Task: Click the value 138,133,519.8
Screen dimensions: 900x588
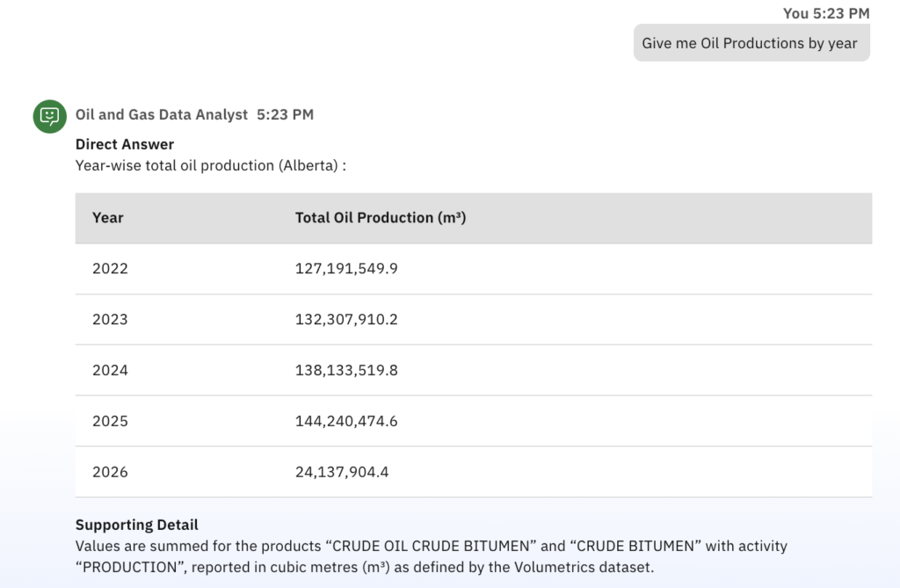Action: [346, 371]
